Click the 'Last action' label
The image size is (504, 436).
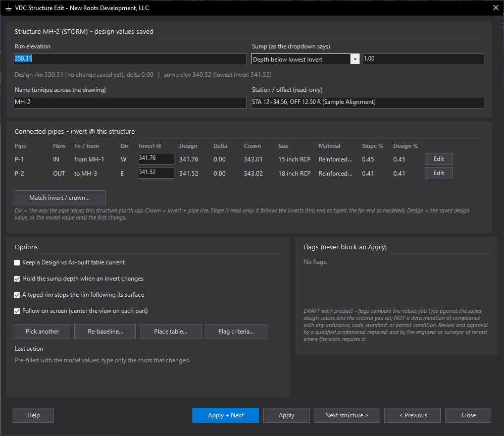pyautogui.click(x=29, y=349)
